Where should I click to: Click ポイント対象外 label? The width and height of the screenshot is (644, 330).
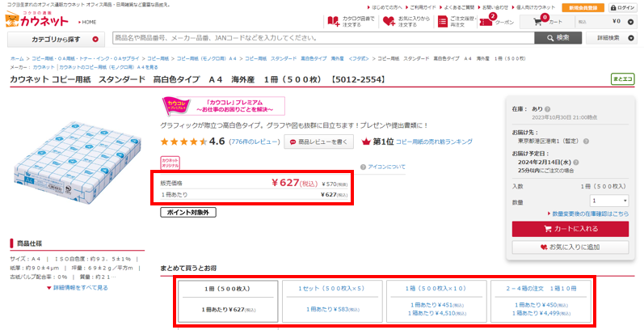188,213
